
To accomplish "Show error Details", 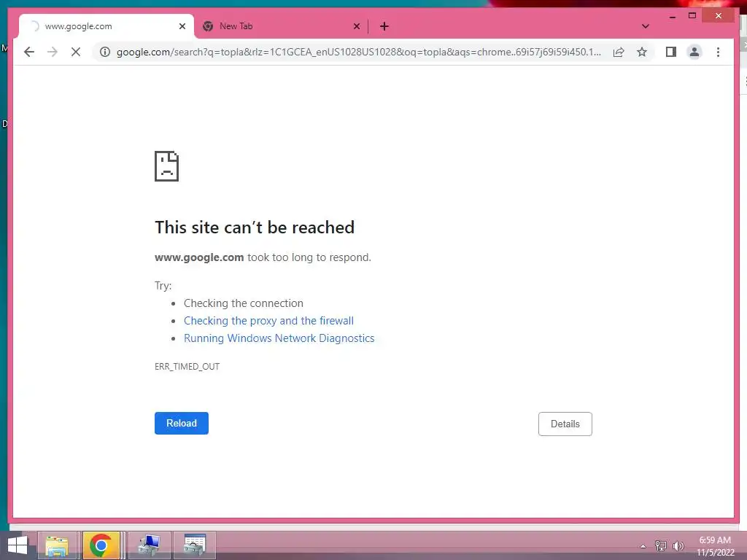I will click(565, 424).
